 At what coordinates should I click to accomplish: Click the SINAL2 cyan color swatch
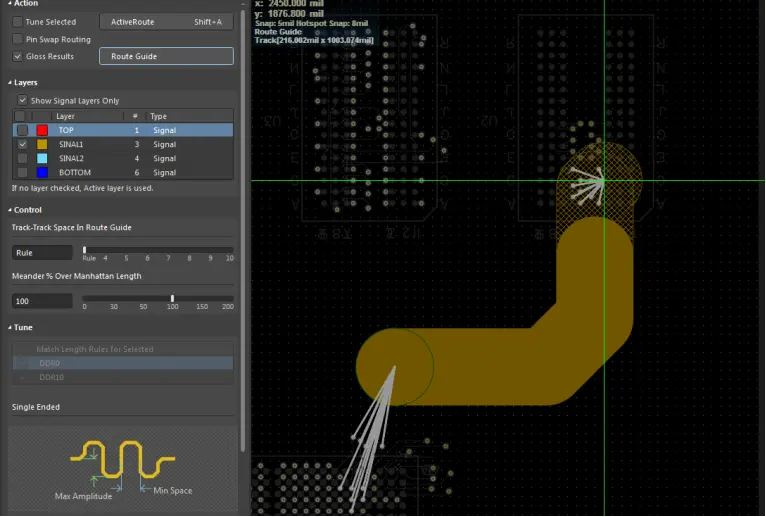[x=42, y=159]
